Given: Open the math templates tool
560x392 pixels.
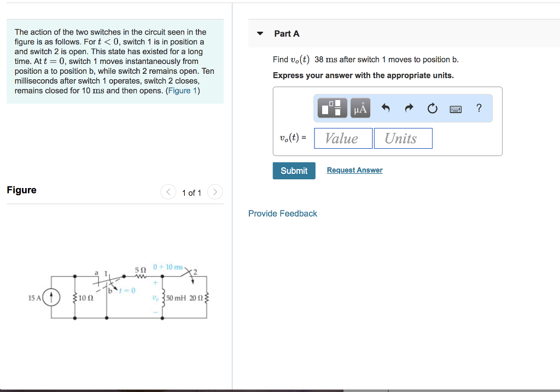Looking at the screenshot, I should click(332, 108).
